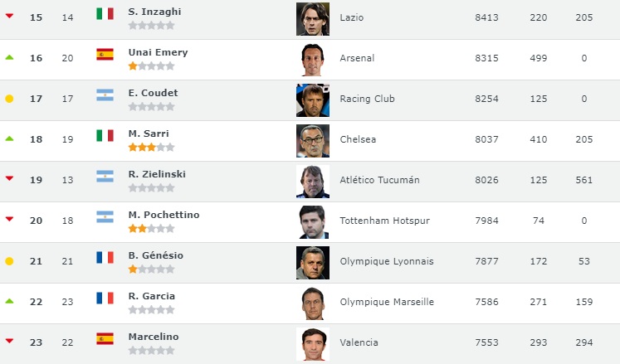Click the Marcelino portrait thumbnail
This screenshot has width=620, height=364.
tap(313, 344)
